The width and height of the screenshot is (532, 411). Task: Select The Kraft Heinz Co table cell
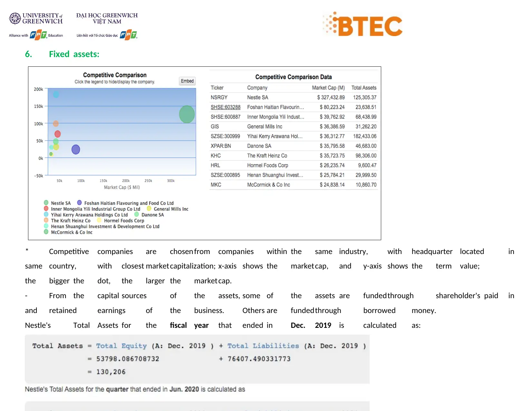[x=267, y=156]
